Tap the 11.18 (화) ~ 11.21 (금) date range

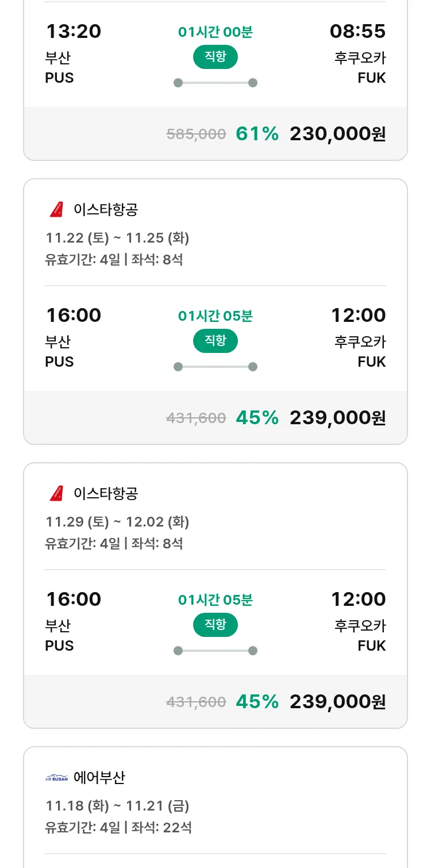pos(117,806)
